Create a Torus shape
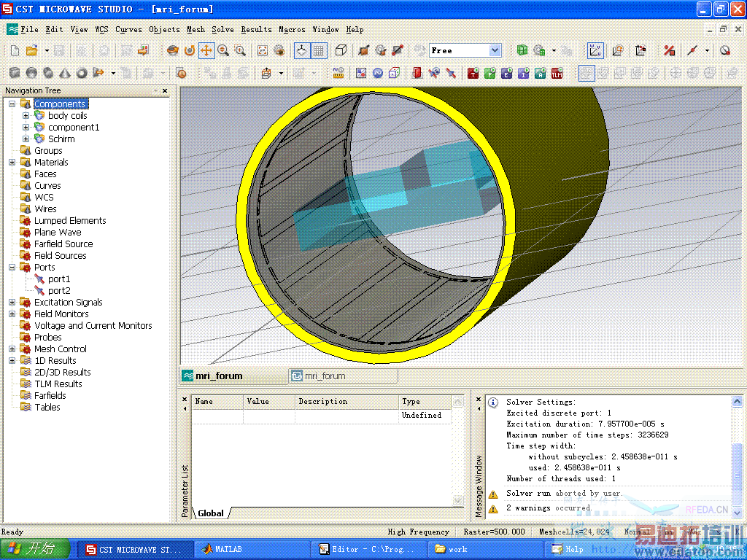Screen dimensions: 747x560 (82, 73)
